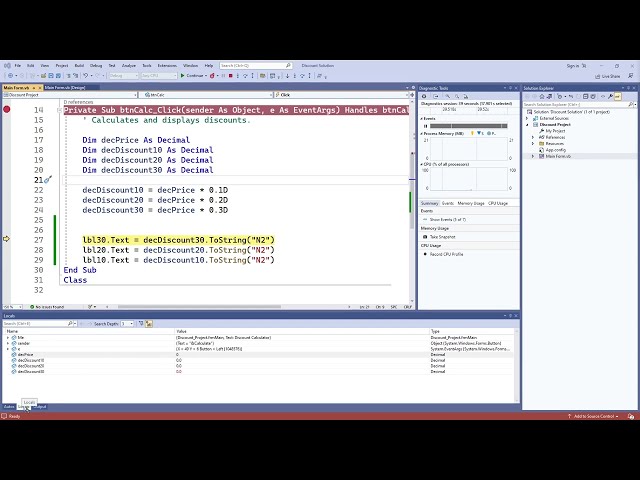Screen dimensions: 640x480
Task: Open the Click member dropdown
Action: pyautogui.click(x=341, y=95)
